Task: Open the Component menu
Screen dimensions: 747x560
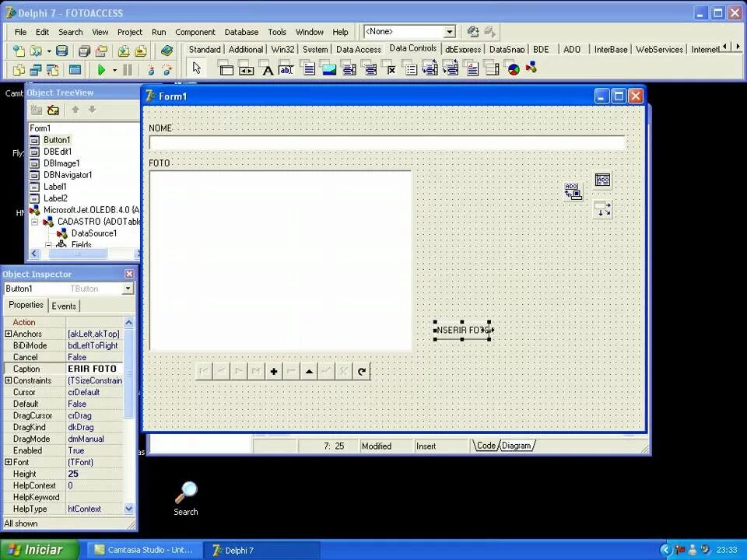Action: pos(195,32)
